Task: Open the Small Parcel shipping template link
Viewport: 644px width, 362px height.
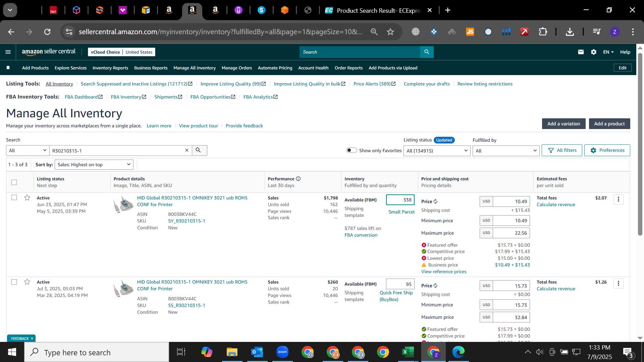Action: [401, 212]
